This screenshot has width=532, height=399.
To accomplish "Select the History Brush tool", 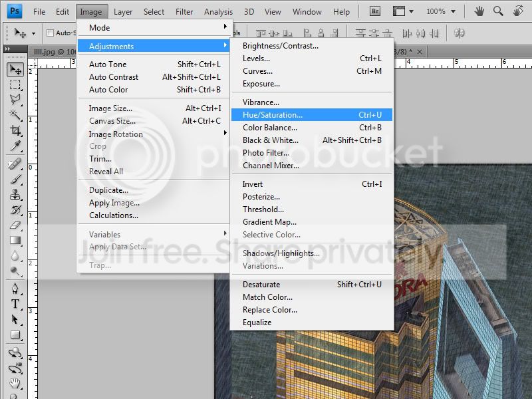I will point(15,210).
